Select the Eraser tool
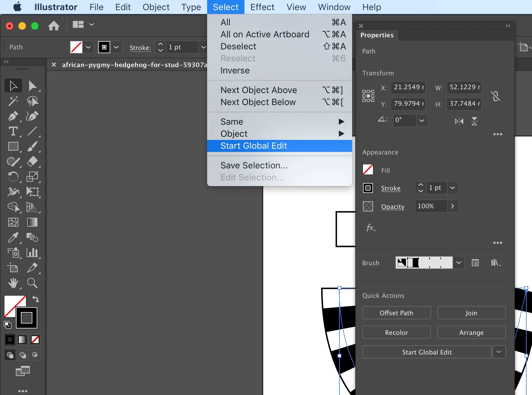 click(32, 161)
